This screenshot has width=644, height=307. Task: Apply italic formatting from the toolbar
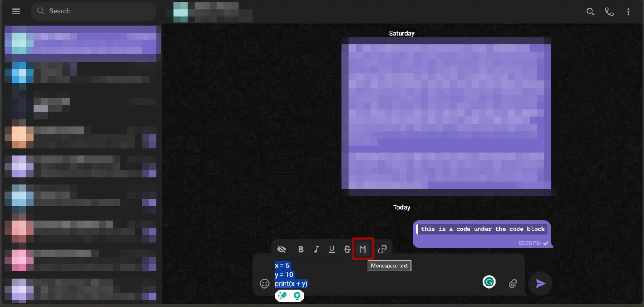[x=316, y=249]
